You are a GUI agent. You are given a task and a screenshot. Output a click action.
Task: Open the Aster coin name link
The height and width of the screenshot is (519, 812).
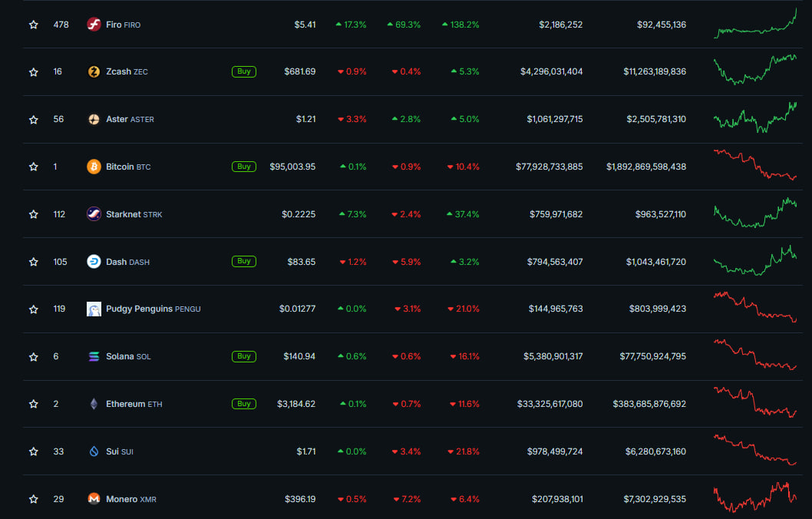117,119
